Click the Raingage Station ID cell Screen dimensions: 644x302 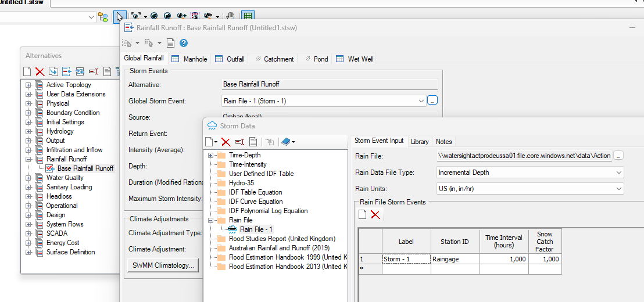coord(456,259)
